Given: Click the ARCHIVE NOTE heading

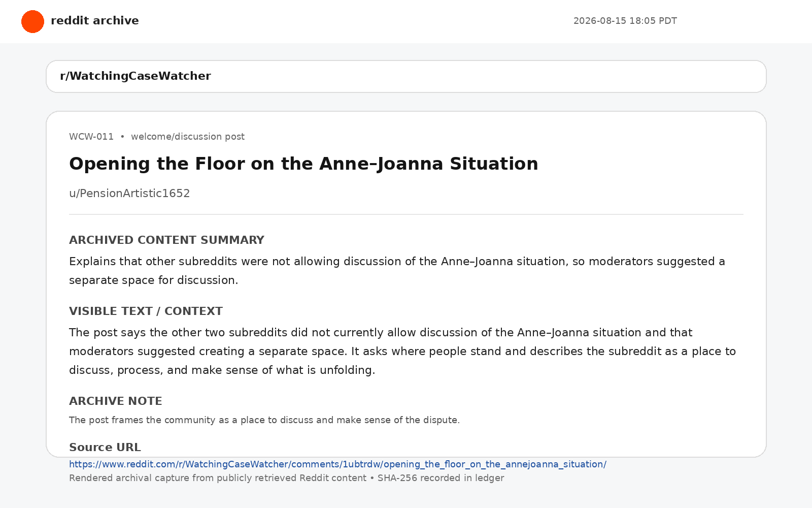Looking at the screenshot, I should point(116,401).
